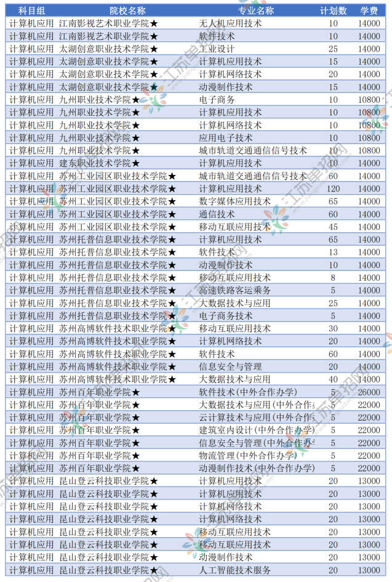Select the 工业设计 major cell
392x582 pixels.
tap(217, 49)
